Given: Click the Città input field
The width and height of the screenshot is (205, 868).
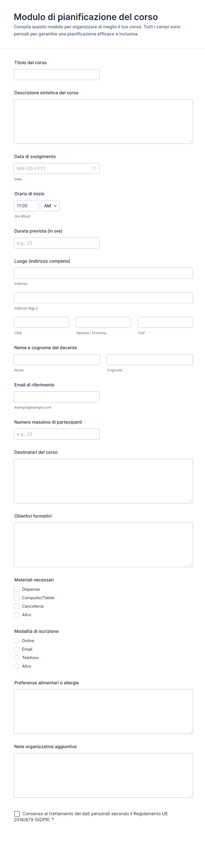Looking at the screenshot, I should (x=41, y=322).
